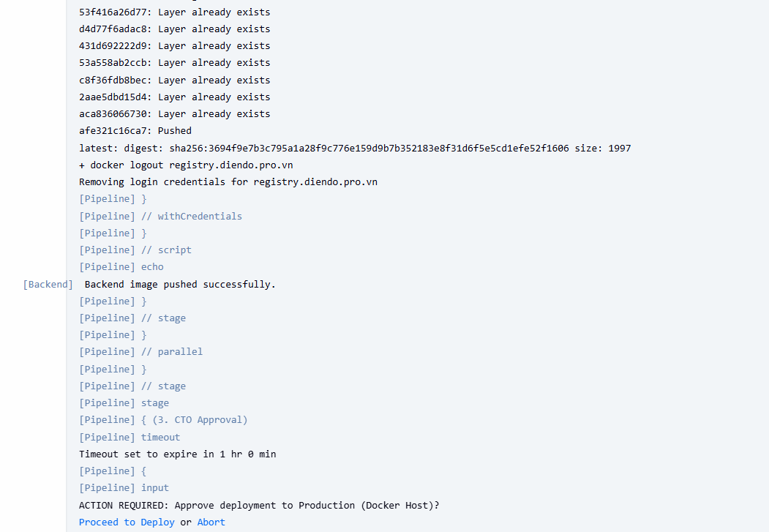Click the 'Backend image pushed successfully' message

click(x=180, y=284)
